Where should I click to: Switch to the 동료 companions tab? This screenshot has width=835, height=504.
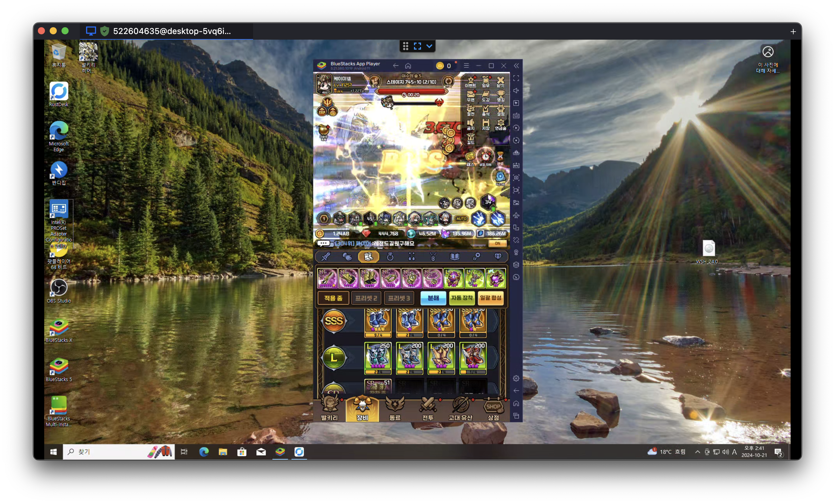pyautogui.click(x=395, y=409)
